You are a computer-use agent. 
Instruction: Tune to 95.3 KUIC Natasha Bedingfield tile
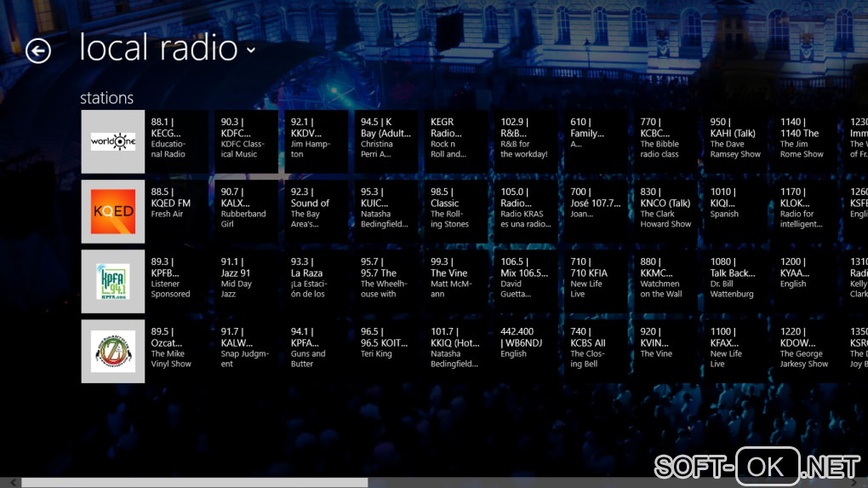point(386,211)
